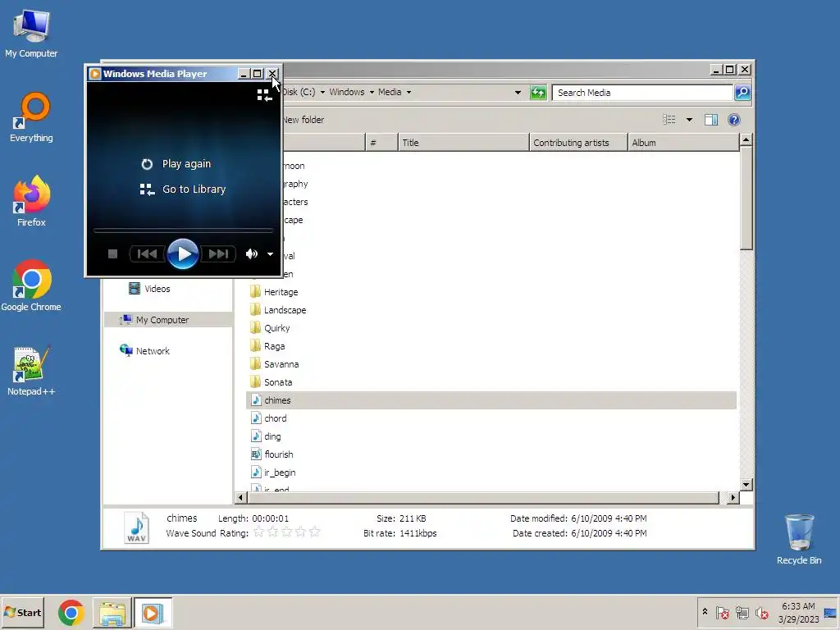Viewport: 840px width, 630px height.
Task: Open address bar history dropdown
Action: (518, 93)
